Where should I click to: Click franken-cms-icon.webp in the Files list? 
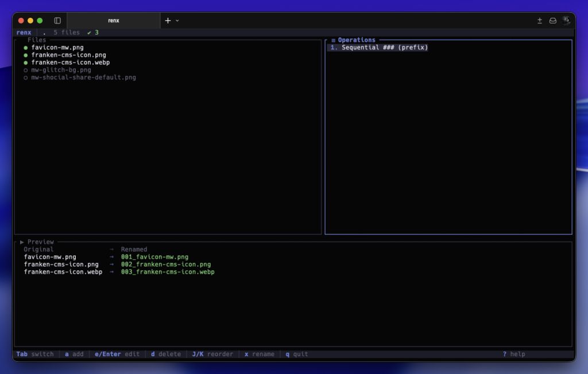click(71, 63)
